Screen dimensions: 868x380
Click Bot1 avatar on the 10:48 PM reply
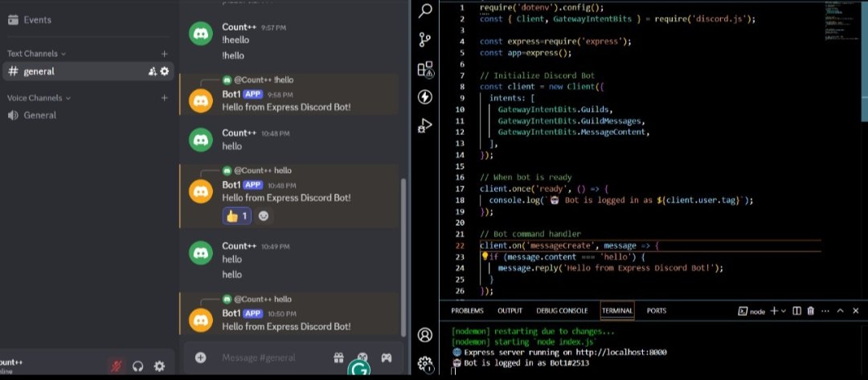tap(201, 191)
